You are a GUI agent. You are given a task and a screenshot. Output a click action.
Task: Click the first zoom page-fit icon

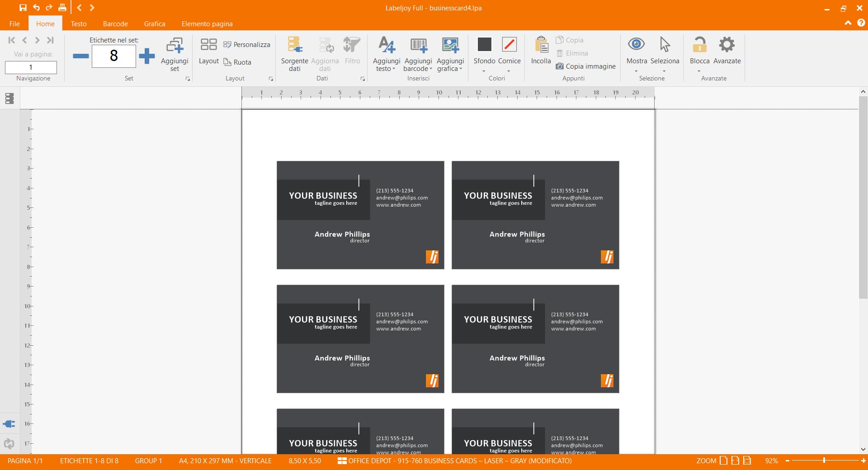[x=724, y=461]
